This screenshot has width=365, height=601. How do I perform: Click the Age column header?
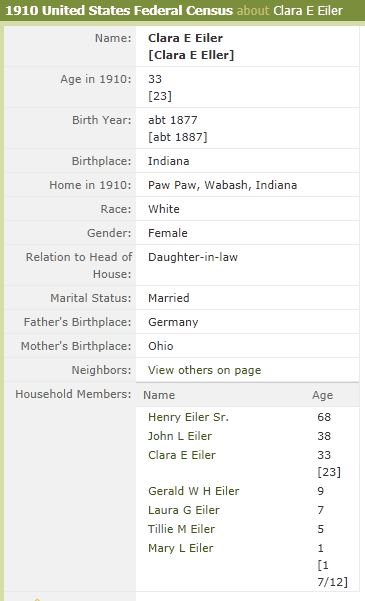(x=322, y=396)
